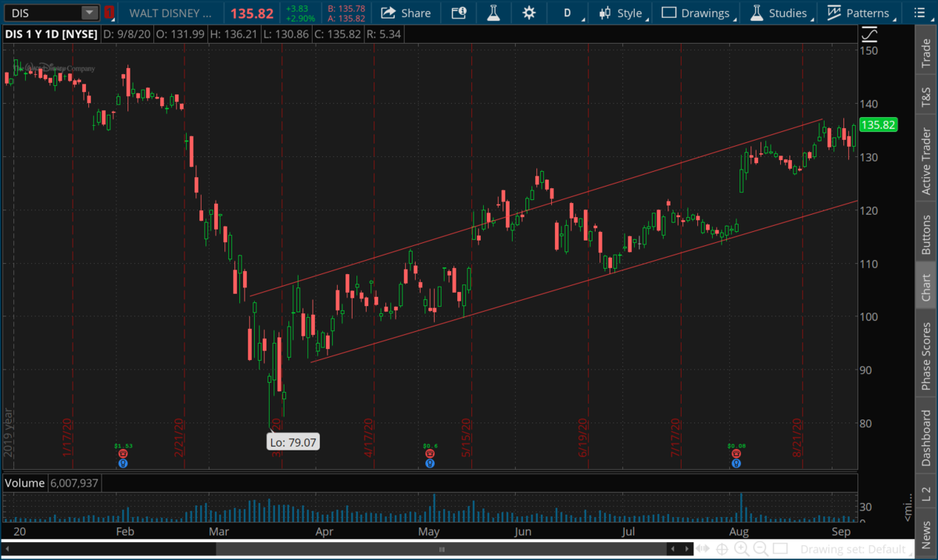Open the news/alerts panel icon next to Share
The height and width of the screenshot is (560, 938).
pyautogui.click(x=459, y=12)
